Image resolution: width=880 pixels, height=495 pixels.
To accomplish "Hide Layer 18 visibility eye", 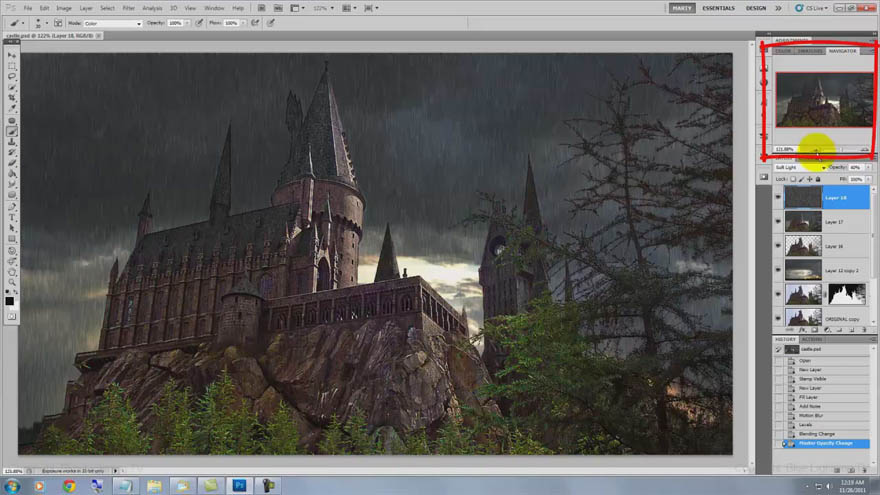I will pyautogui.click(x=778, y=198).
